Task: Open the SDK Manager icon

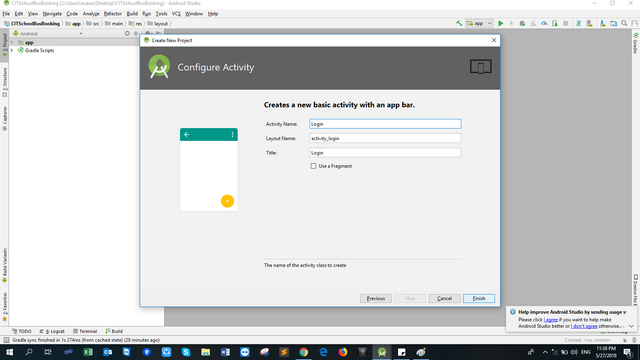Action: pyautogui.click(x=602, y=24)
